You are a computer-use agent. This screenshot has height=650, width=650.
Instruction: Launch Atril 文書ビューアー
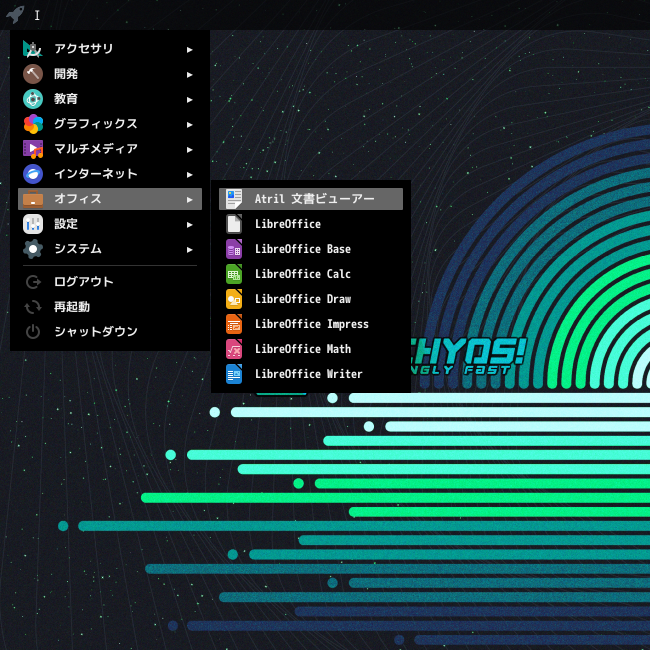click(311, 199)
